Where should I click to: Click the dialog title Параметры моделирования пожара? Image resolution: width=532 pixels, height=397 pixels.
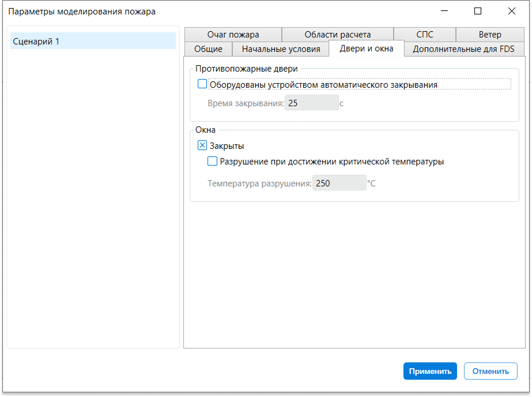[82, 12]
